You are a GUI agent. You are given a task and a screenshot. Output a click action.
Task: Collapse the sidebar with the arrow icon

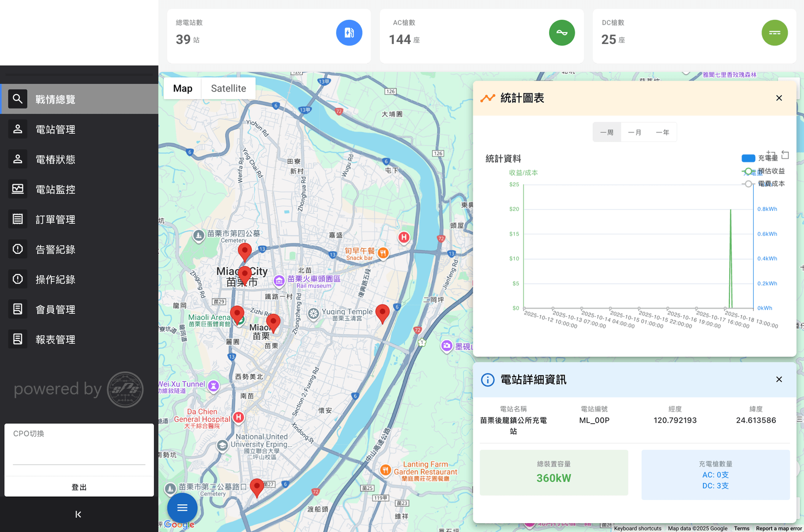[79, 514]
